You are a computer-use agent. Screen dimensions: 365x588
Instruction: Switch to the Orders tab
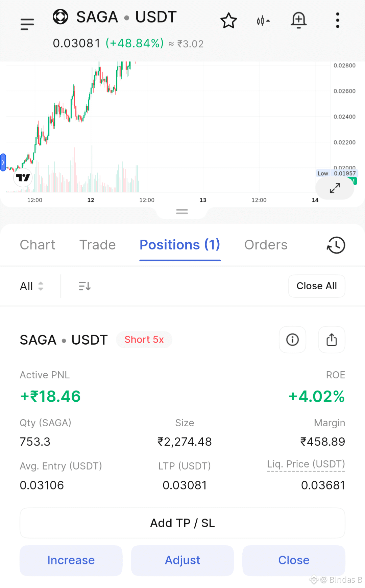pyautogui.click(x=266, y=245)
